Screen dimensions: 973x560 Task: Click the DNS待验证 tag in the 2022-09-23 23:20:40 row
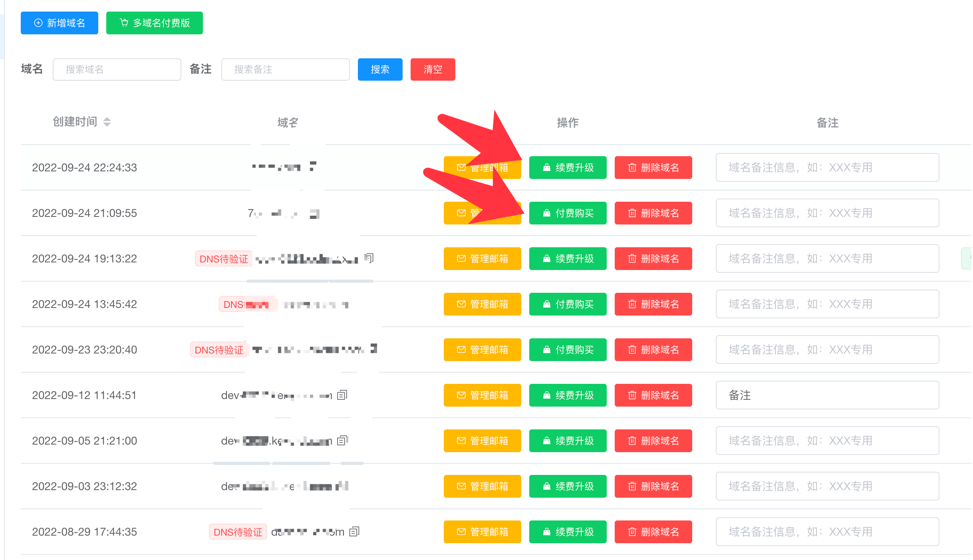click(x=219, y=350)
